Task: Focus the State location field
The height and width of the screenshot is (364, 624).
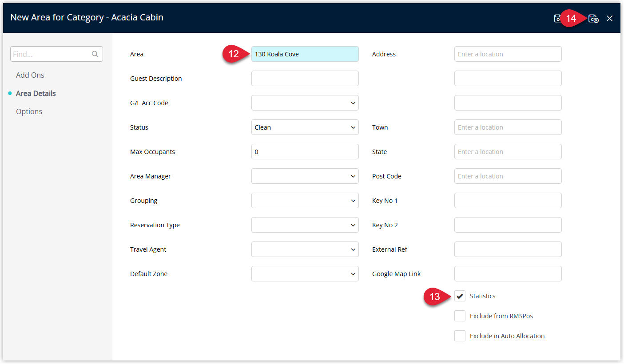Action: click(508, 152)
